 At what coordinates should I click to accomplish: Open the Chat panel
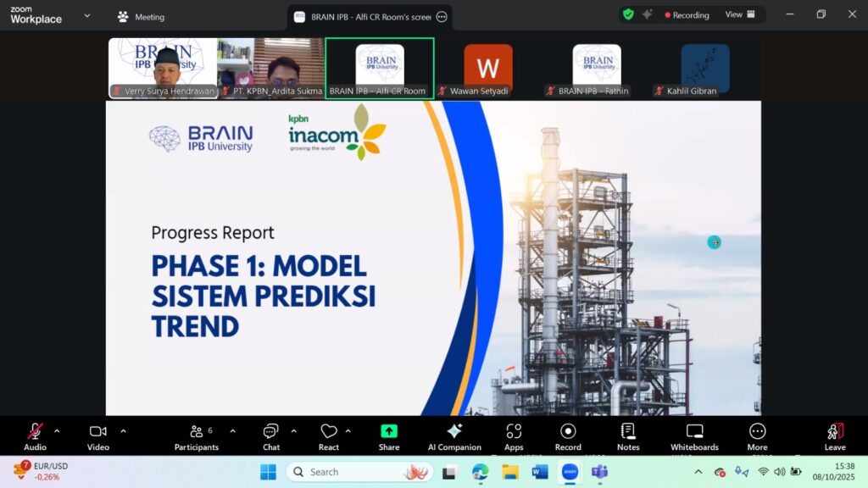[x=270, y=436]
